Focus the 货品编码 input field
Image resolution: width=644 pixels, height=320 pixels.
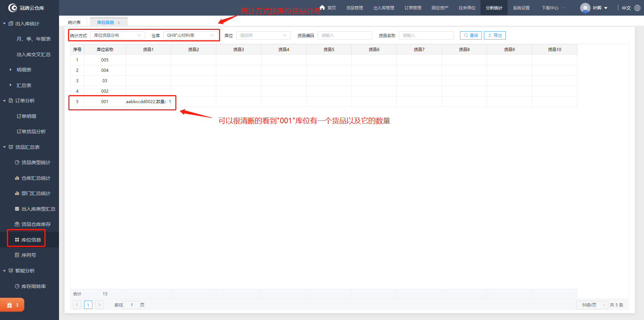[345, 35]
